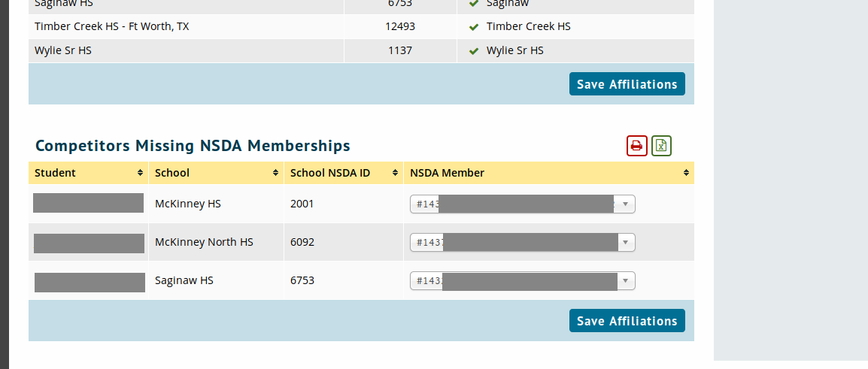This screenshot has height=369, width=868.
Task: Click the McKinney HS school cell
Action: click(x=187, y=204)
